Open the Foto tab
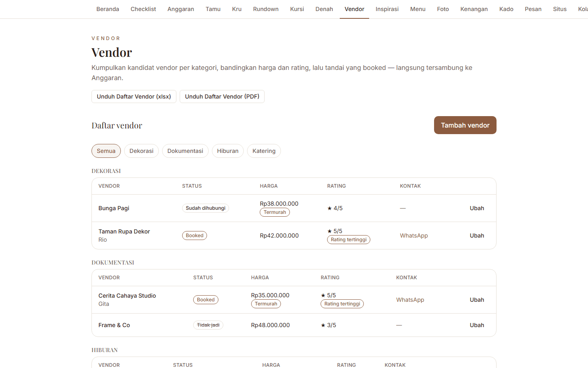This screenshot has height=368, width=588. click(x=443, y=9)
